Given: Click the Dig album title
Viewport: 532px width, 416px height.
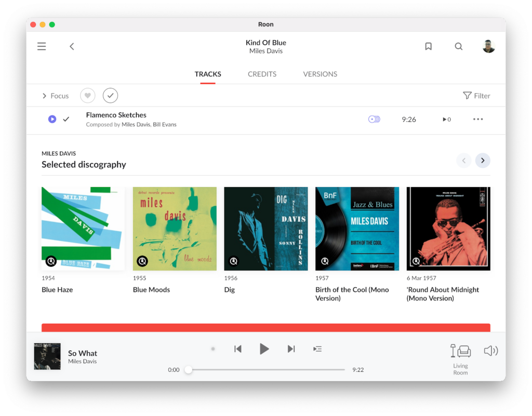Looking at the screenshot, I should click(229, 290).
